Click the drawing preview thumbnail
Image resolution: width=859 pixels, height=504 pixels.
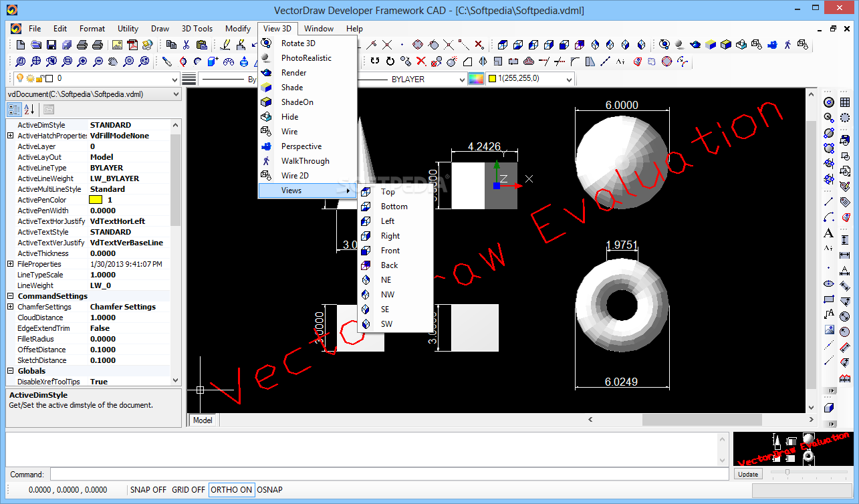coord(793,449)
